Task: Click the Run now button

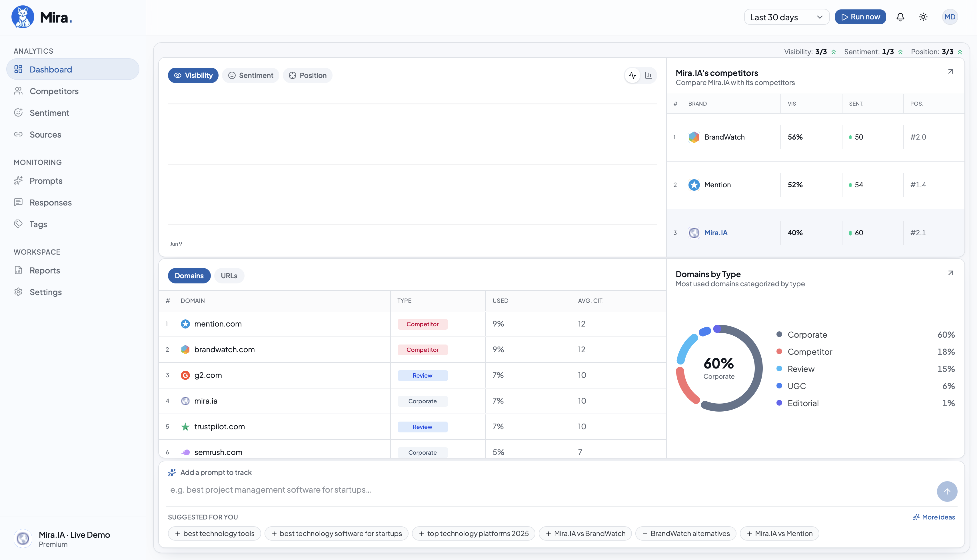Action: coord(860,17)
